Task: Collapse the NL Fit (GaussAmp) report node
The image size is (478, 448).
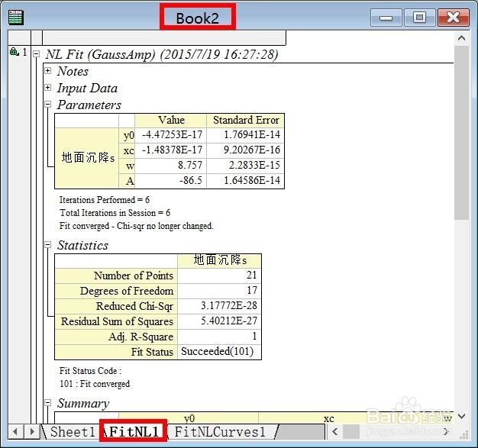Action: point(37,54)
